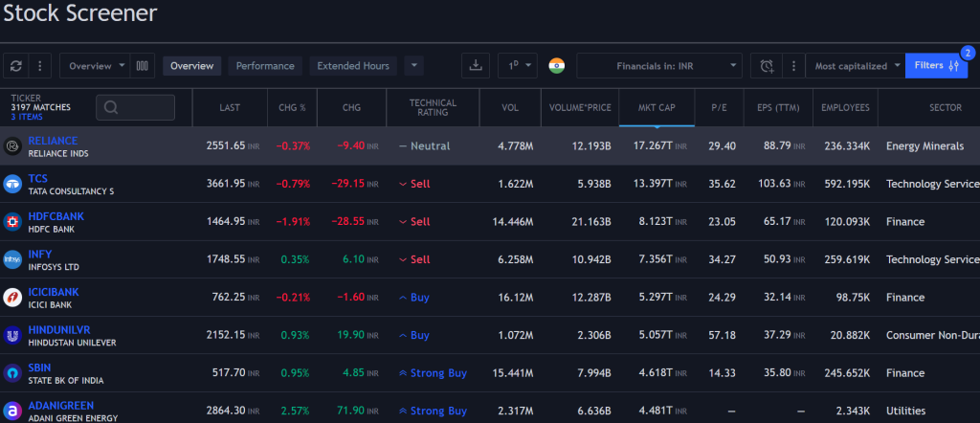Click the Buy rating in ICICIBANK row

414,298
